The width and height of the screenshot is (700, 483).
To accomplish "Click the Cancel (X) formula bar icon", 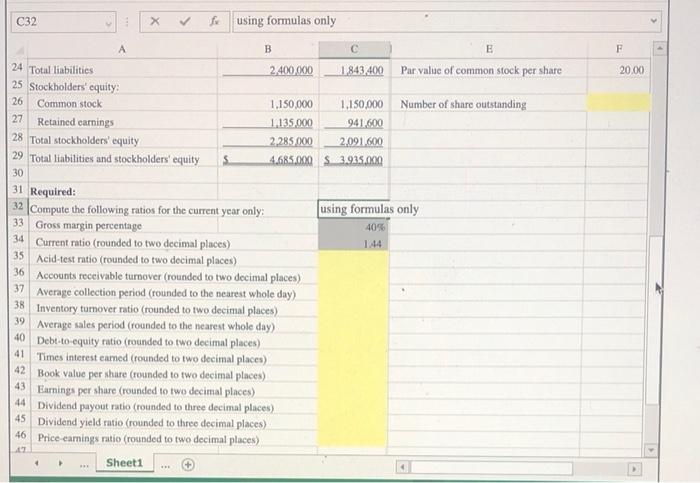I will [154, 21].
